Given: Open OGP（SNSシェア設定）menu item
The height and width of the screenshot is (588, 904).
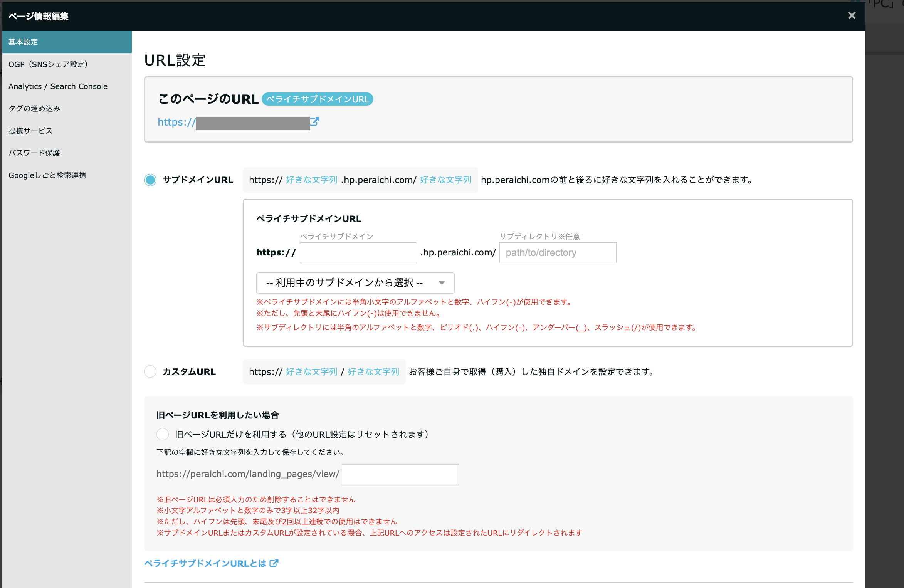Looking at the screenshot, I should tap(67, 64).
